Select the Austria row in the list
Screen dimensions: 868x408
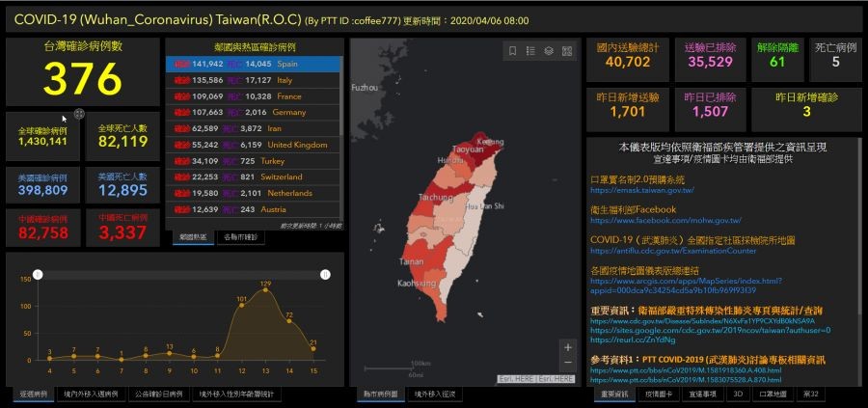pyautogui.click(x=253, y=210)
